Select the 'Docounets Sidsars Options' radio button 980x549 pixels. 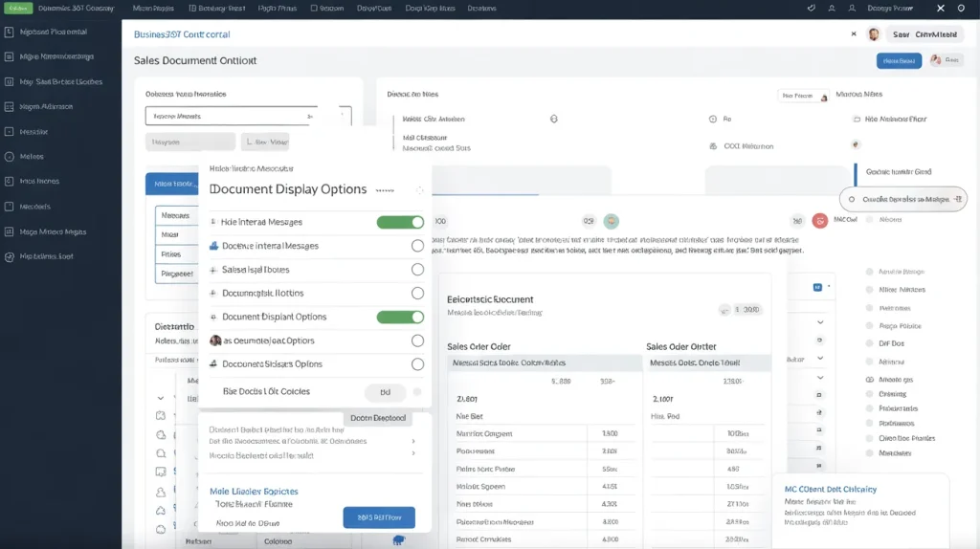click(x=417, y=364)
